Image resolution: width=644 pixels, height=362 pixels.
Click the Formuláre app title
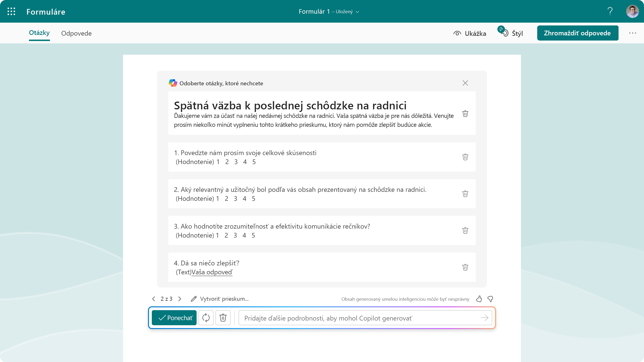[x=46, y=12]
